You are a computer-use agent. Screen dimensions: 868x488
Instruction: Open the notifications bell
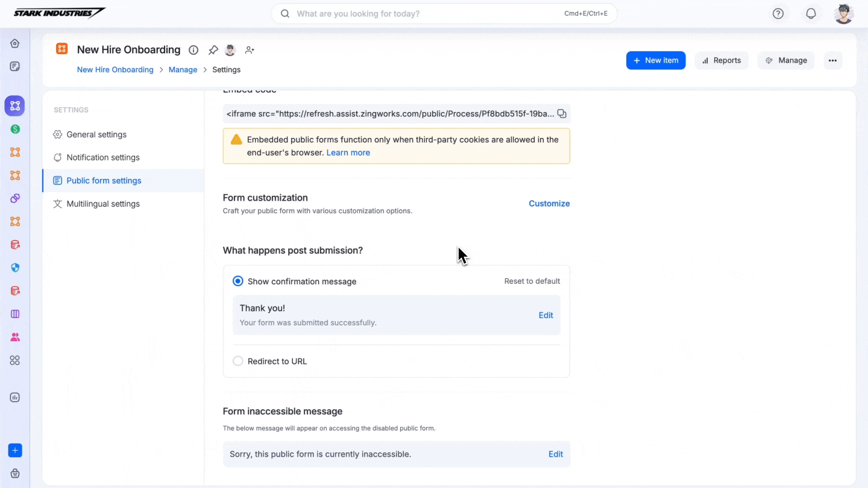click(x=811, y=14)
